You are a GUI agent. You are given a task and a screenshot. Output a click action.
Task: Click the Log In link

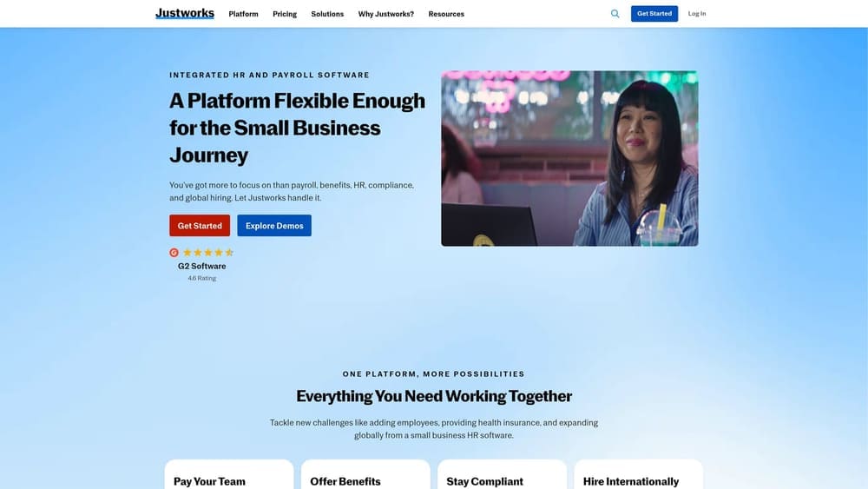pos(697,14)
